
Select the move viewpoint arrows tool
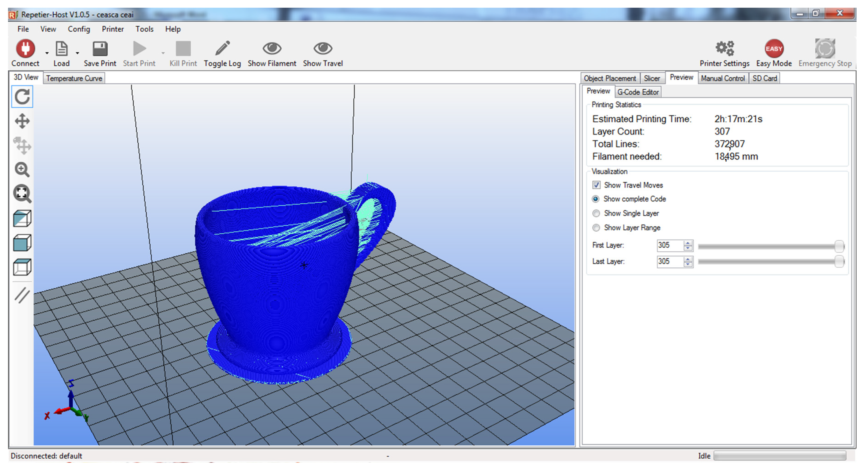point(22,121)
